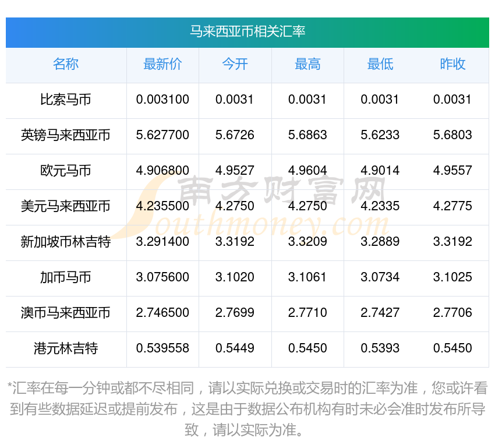The image size is (495, 448).
Task: Click the 英镑 lowest value 5.6233
Action: (x=380, y=135)
